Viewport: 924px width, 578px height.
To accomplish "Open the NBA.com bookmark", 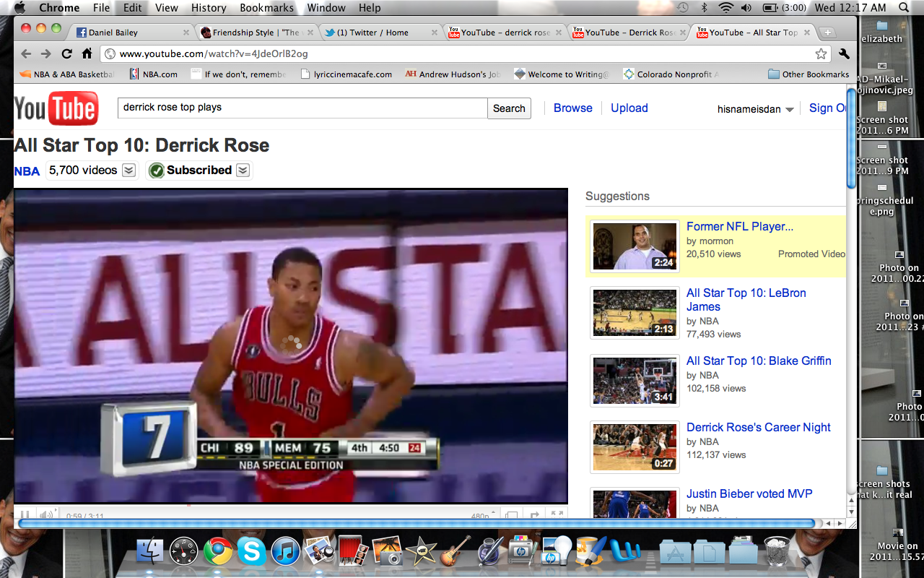I will [x=153, y=74].
